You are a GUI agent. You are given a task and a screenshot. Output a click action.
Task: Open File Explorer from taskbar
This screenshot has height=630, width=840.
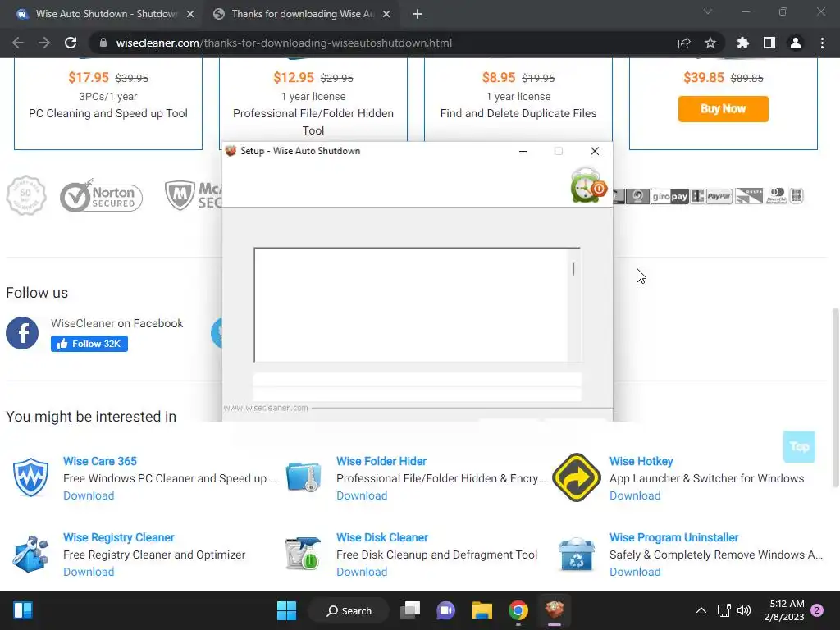[x=482, y=610]
